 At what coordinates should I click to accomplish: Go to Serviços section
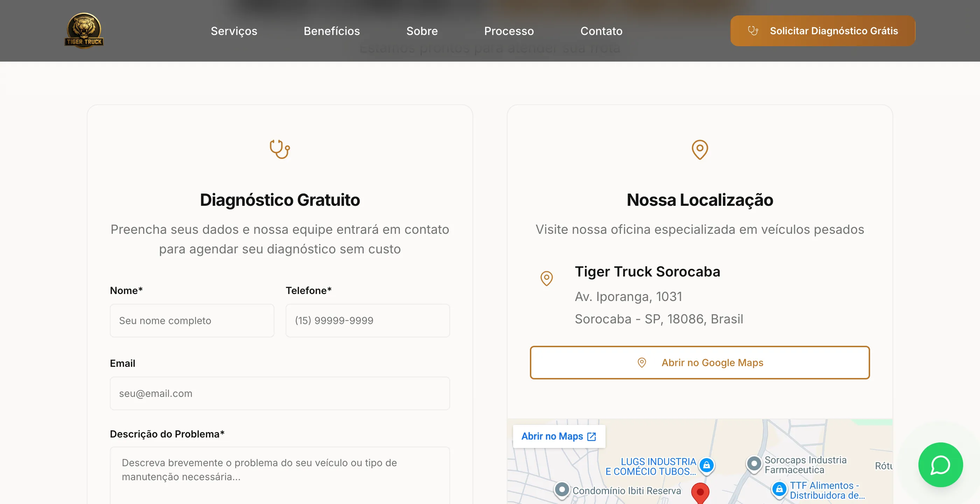[234, 31]
